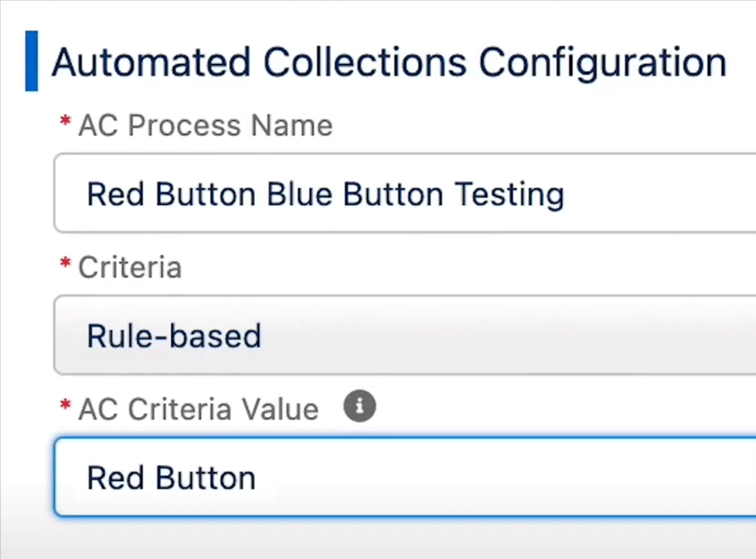756x559 pixels.
Task: Click the required asterisk before Criteria
Action: [65, 262]
